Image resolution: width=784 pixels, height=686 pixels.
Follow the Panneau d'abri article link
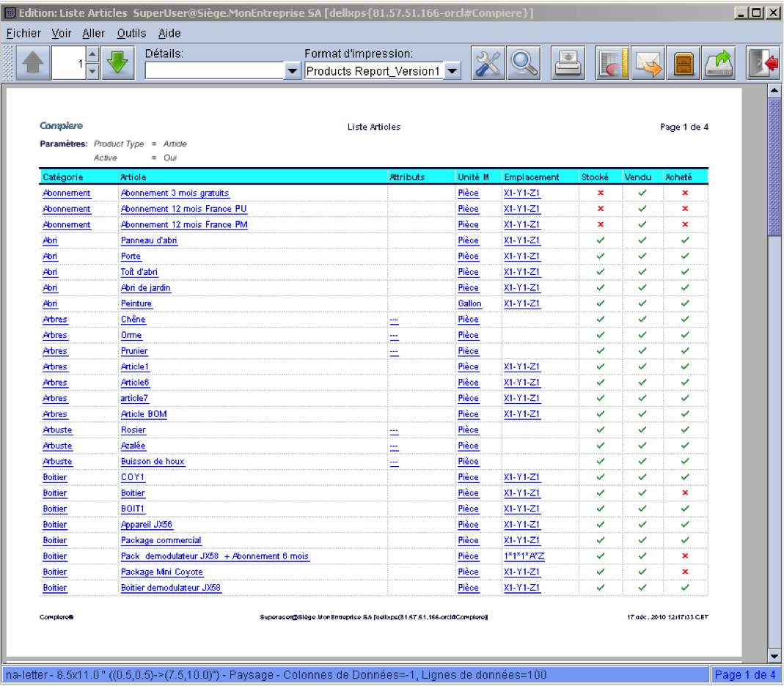coord(148,240)
